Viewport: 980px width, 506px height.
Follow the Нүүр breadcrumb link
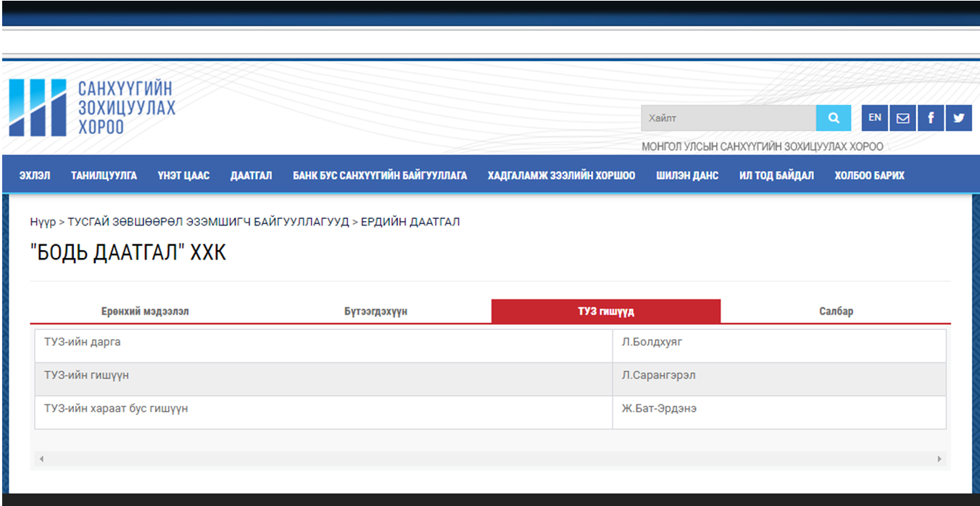coord(43,222)
